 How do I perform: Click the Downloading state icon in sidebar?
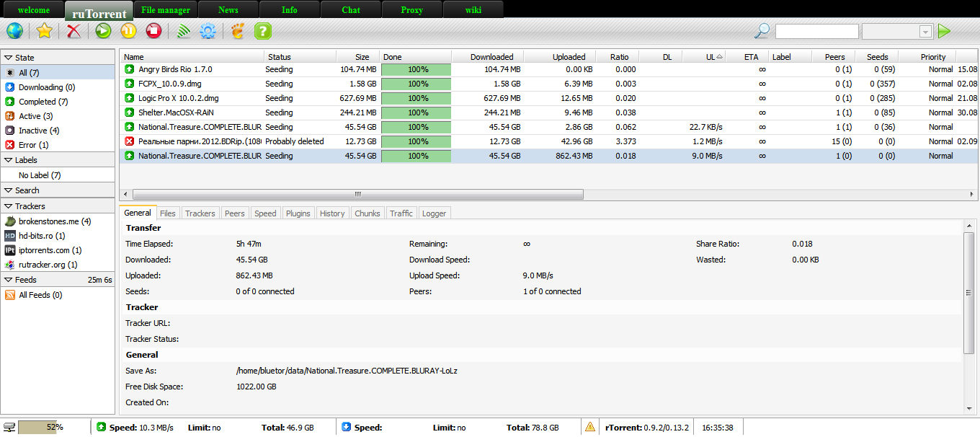tap(10, 87)
